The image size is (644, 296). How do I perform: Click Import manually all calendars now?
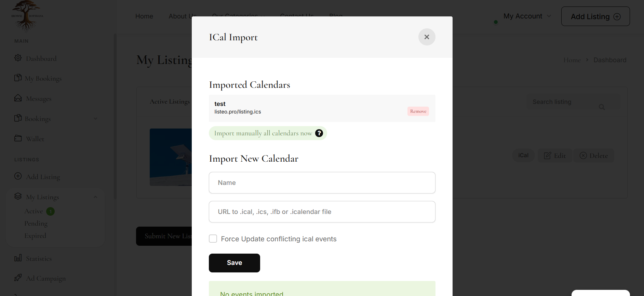click(263, 133)
